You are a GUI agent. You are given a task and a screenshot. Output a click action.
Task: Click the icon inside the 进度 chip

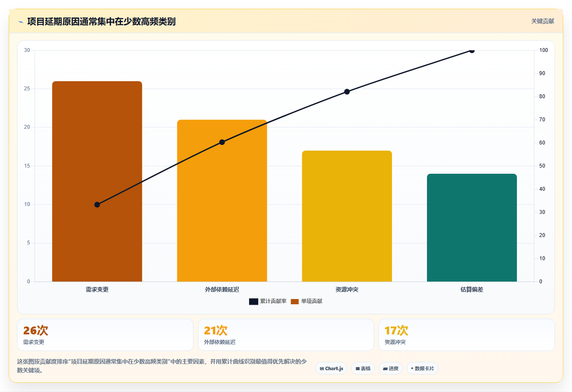click(x=385, y=369)
